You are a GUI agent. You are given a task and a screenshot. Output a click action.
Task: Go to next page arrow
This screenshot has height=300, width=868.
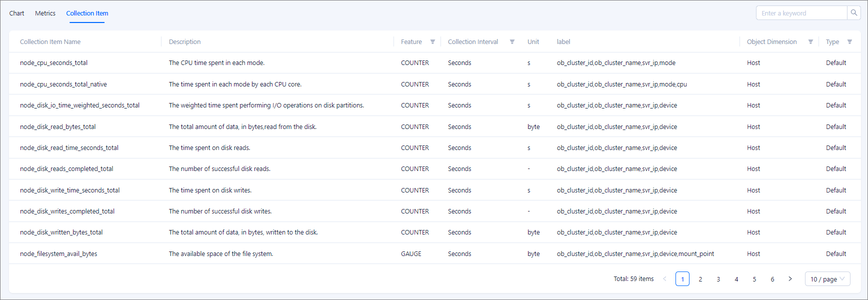pos(790,279)
